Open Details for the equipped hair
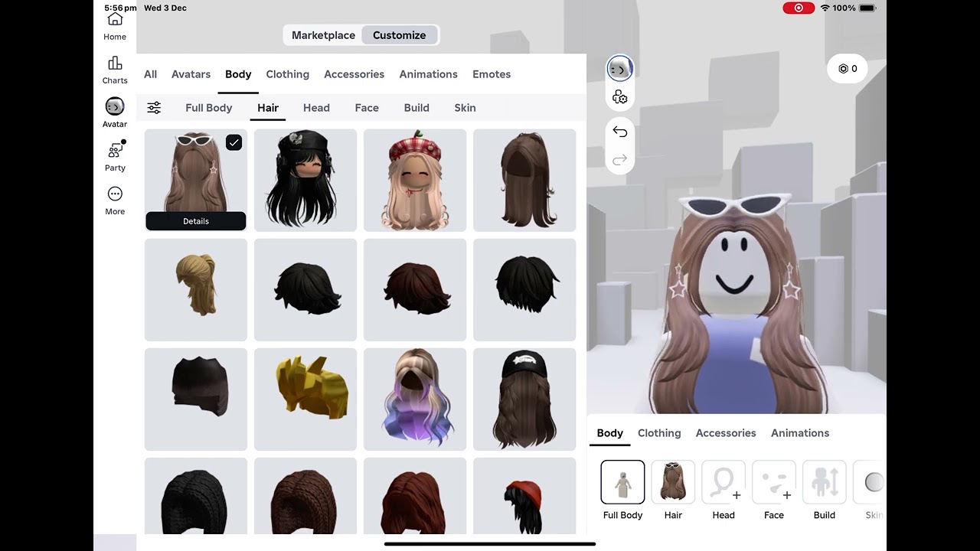980x551 pixels. coord(196,221)
